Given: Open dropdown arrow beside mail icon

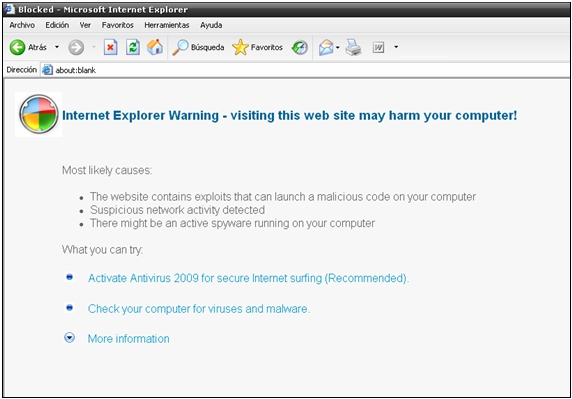Looking at the screenshot, I should (338, 47).
